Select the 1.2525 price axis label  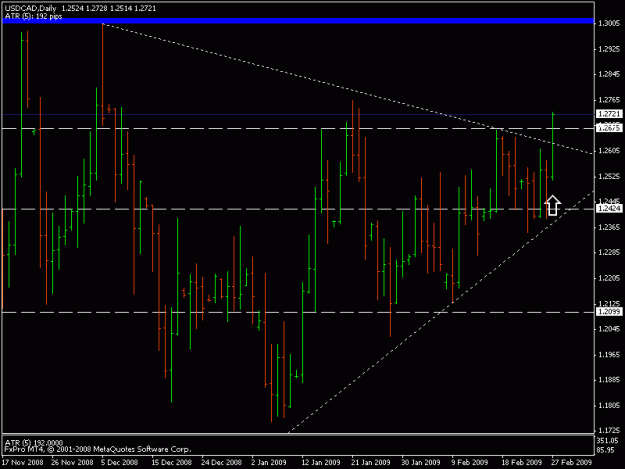click(x=609, y=176)
